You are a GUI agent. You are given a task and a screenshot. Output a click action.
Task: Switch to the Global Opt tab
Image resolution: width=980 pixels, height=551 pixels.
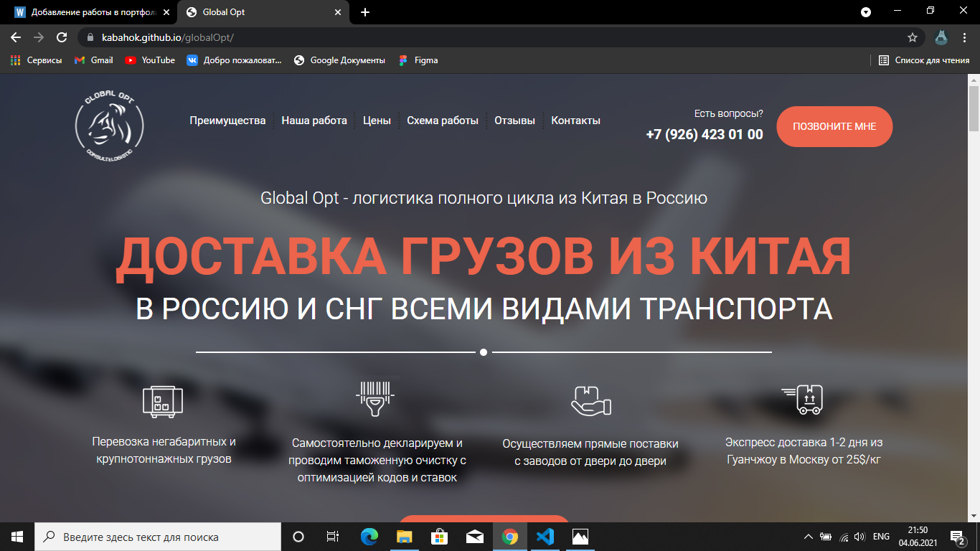(264, 12)
